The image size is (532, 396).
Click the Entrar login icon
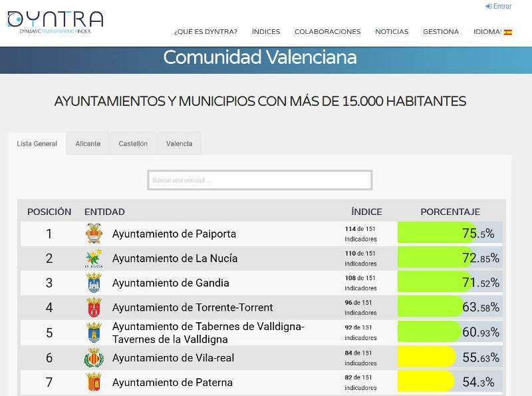coord(489,6)
